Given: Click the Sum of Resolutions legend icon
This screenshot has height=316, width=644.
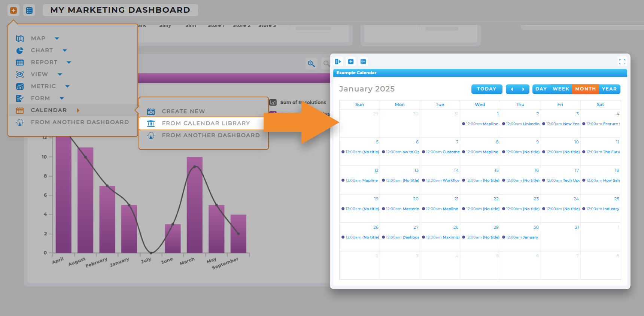Looking at the screenshot, I should [273, 102].
